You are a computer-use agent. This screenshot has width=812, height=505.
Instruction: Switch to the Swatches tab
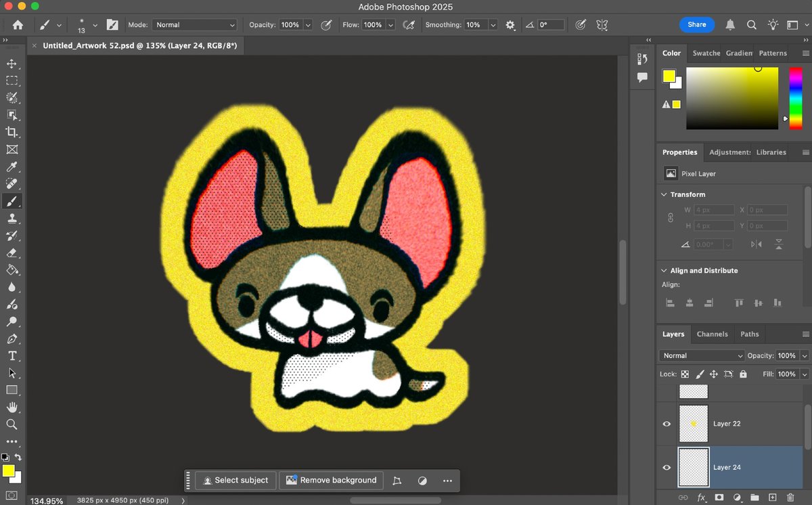click(706, 53)
